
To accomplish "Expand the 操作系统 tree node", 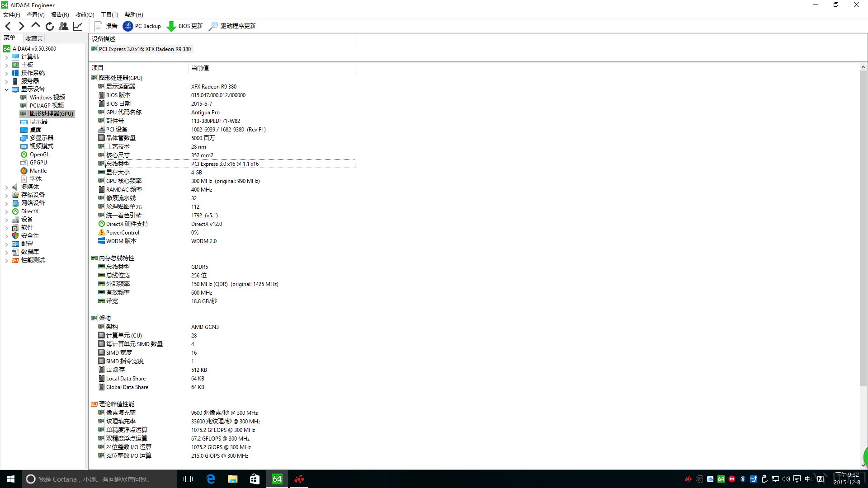I will pos(6,73).
